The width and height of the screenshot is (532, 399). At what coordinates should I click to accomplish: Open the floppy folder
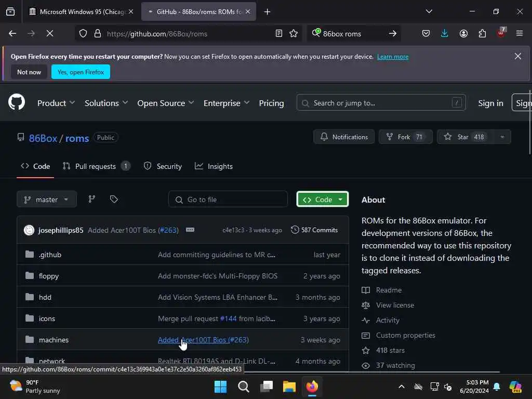point(49,276)
